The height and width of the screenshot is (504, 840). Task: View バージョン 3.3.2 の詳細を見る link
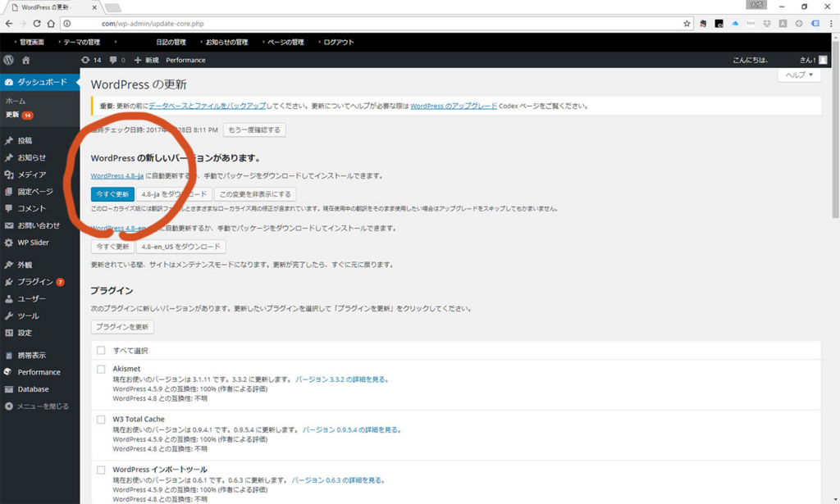(x=342, y=379)
